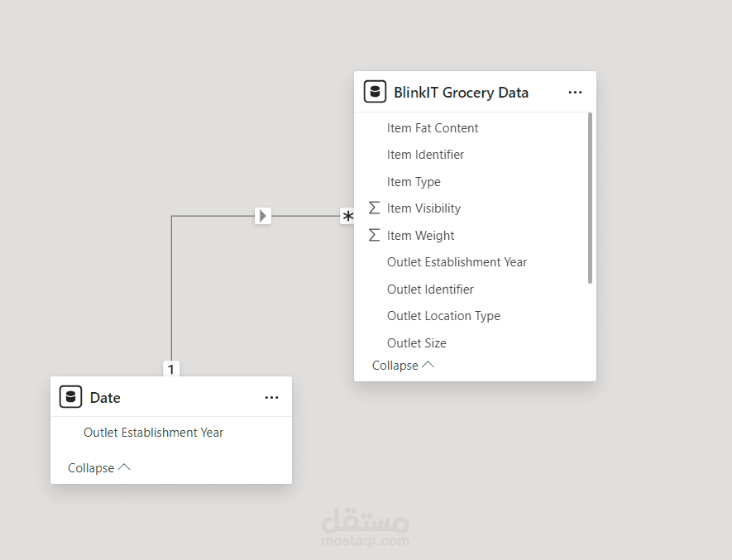The image size is (732, 560).
Task: Click the BlinkIT Grocery Data table icon
Action: point(375,92)
